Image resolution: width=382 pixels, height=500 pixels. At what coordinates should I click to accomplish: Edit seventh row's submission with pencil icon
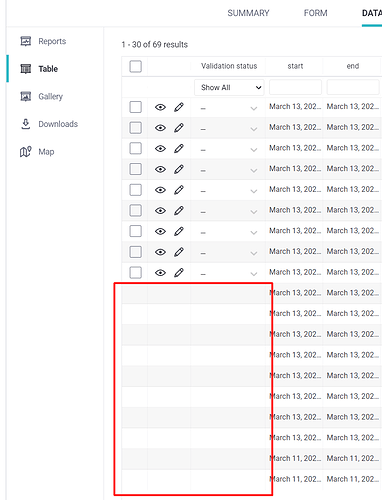[x=179, y=231]
